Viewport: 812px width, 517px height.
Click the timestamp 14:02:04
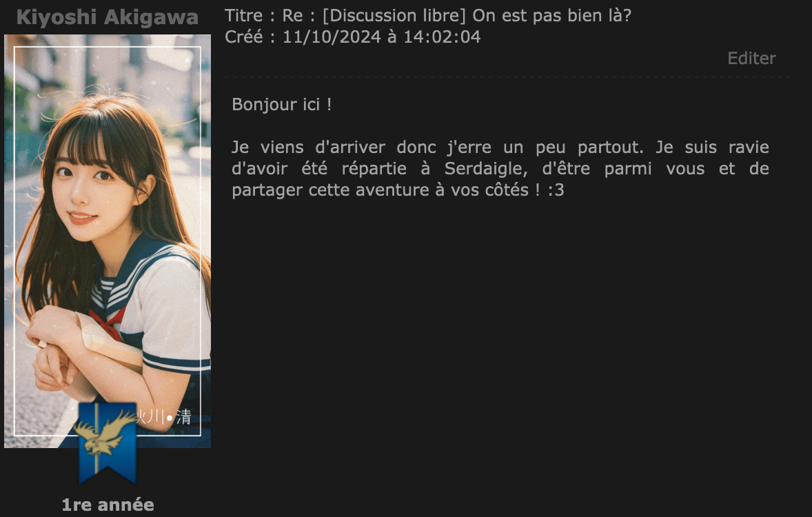pos(442,37)
